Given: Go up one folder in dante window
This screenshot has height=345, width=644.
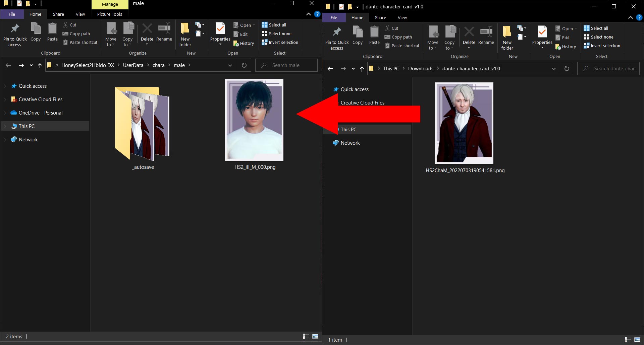Looking at the screenshot, I should [362, 69].
